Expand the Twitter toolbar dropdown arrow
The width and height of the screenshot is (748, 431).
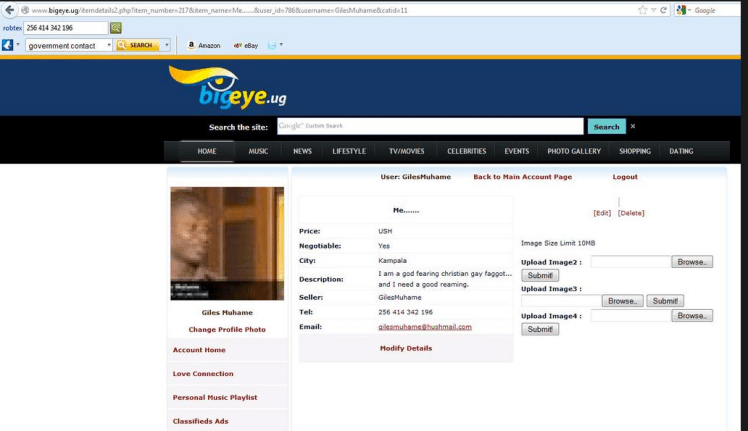[x=281, y=45]
